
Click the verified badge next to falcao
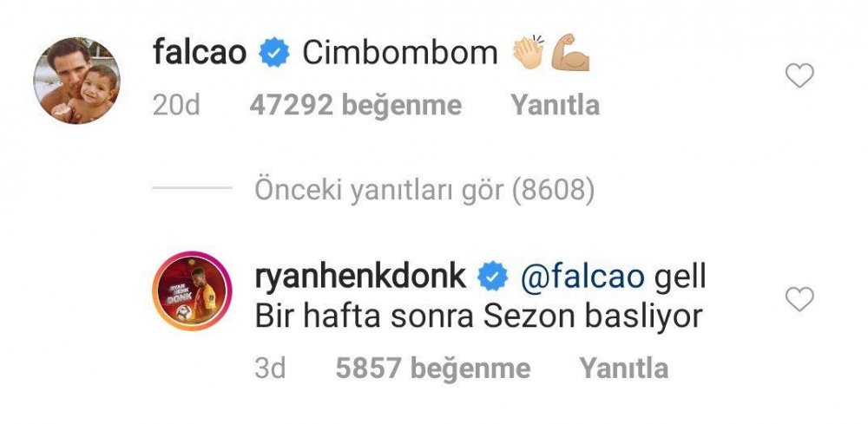pos(274,54)
